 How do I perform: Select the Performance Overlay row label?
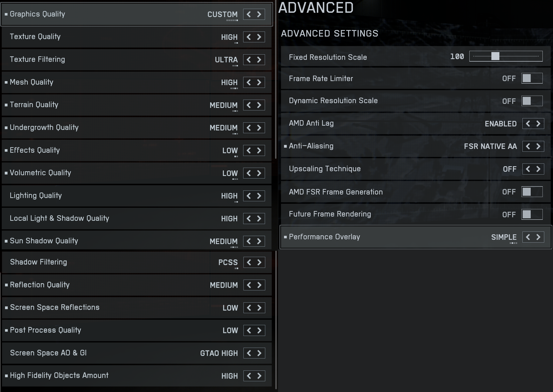tap(324, 237)
